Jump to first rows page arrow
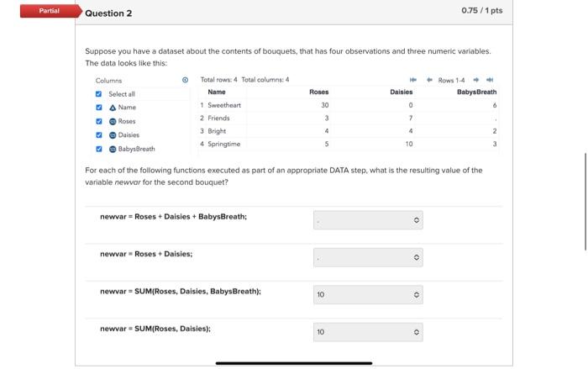Screen dimensions: 588x369 [x=413, y=80]
